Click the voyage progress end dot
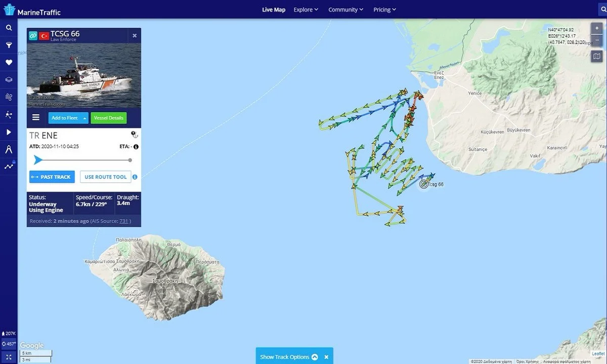Screen dimensions: 607x364 130,160
